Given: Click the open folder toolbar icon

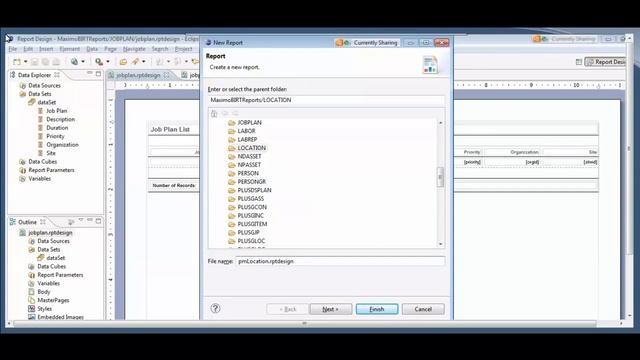Looking at the screenshot, I should [123, 62].
